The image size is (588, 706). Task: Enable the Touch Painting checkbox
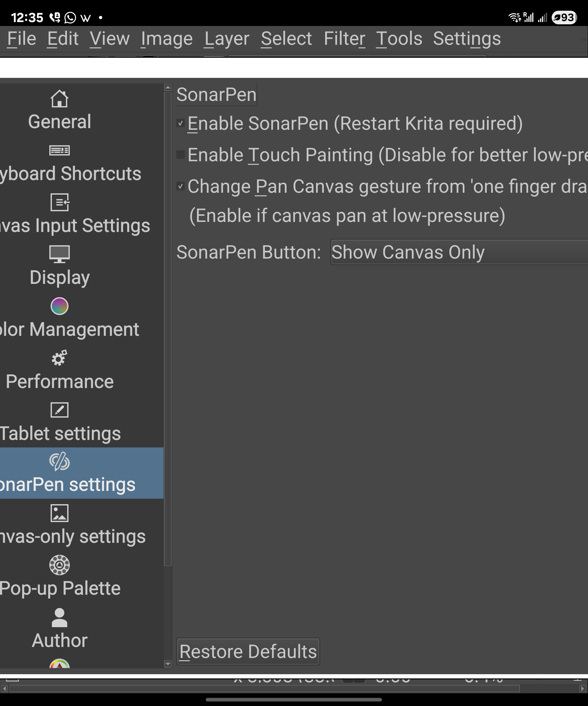pyautogui.click(x=180, y=155)
